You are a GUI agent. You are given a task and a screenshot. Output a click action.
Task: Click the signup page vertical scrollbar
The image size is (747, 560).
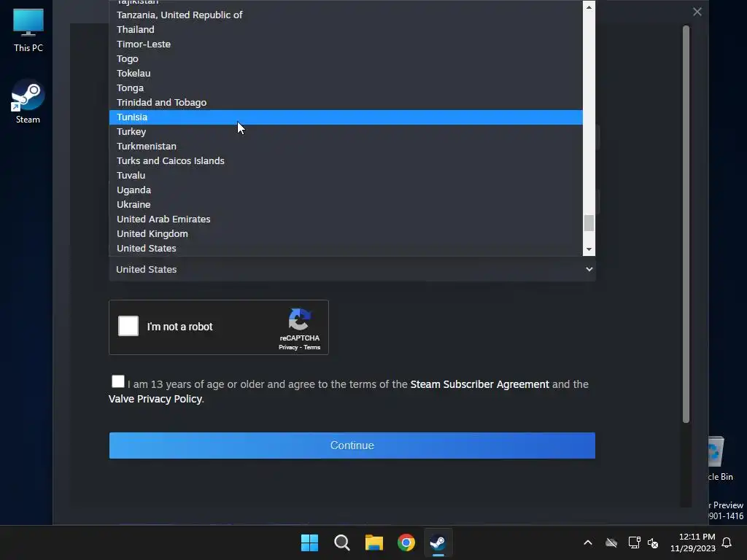(x=686, y=224)
